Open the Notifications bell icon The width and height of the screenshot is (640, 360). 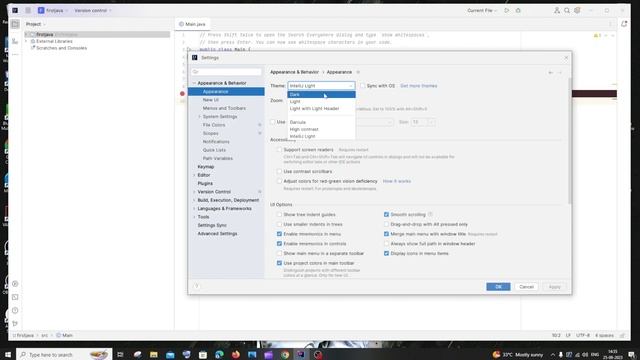pos(624,24)
